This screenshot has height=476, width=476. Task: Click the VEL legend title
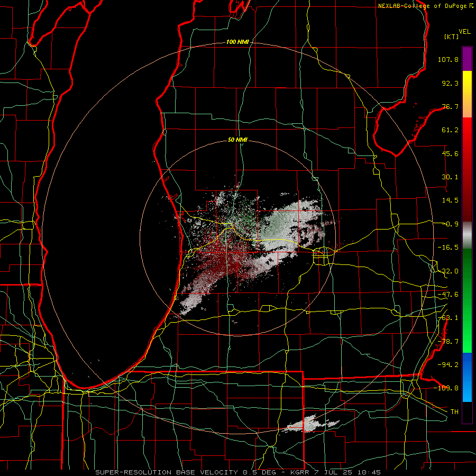[x=464, y=32]
